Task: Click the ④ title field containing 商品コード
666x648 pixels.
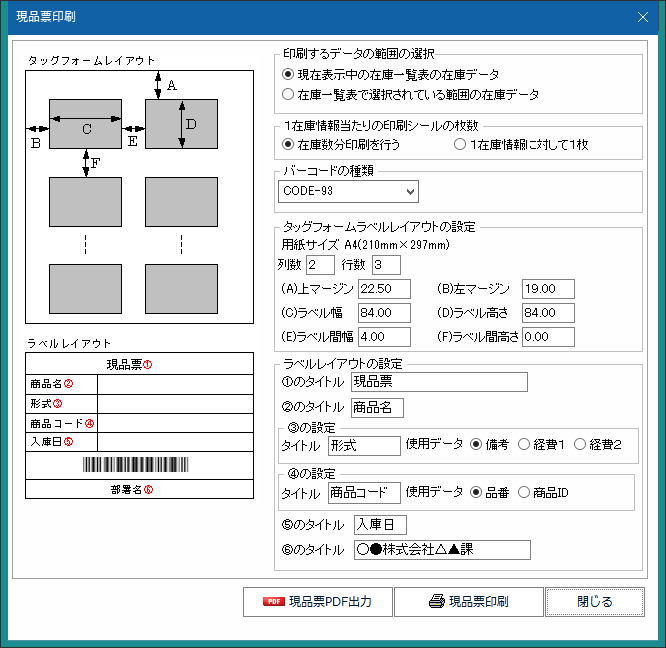Action: tap(364, 493)
